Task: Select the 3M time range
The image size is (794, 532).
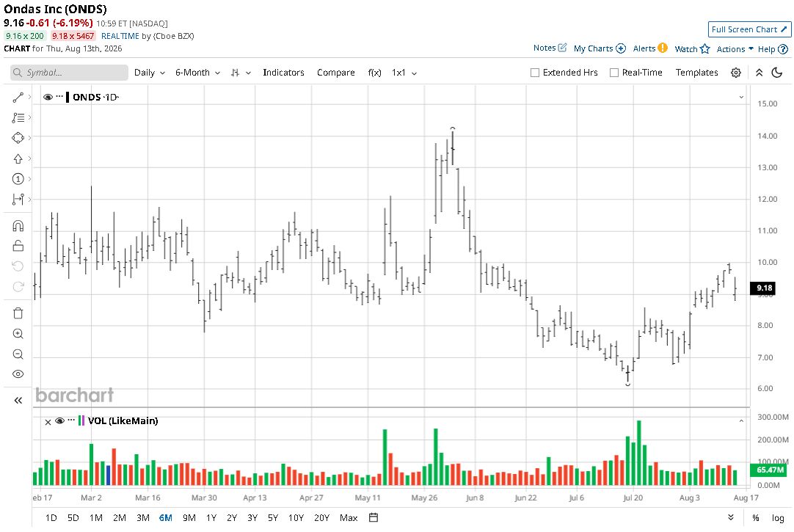Action: (143, 517)
